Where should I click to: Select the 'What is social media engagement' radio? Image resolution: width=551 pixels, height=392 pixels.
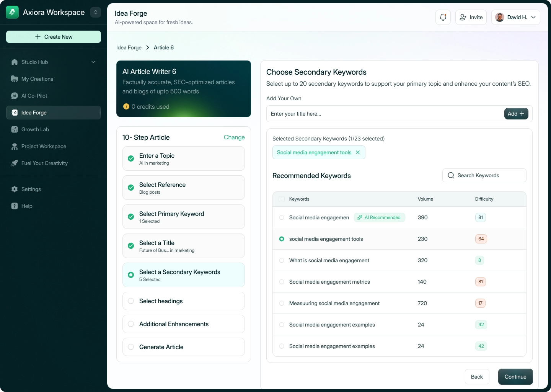point(282,260)
